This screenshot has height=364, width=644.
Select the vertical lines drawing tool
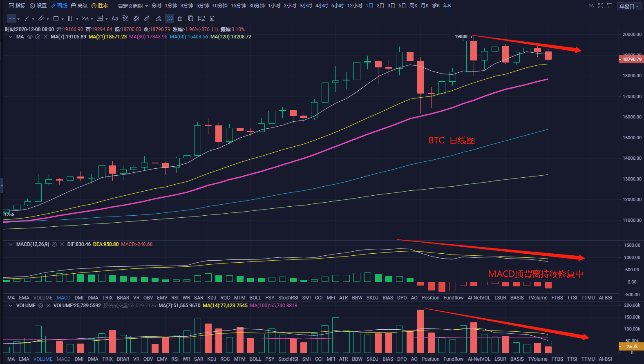[71, 18]
